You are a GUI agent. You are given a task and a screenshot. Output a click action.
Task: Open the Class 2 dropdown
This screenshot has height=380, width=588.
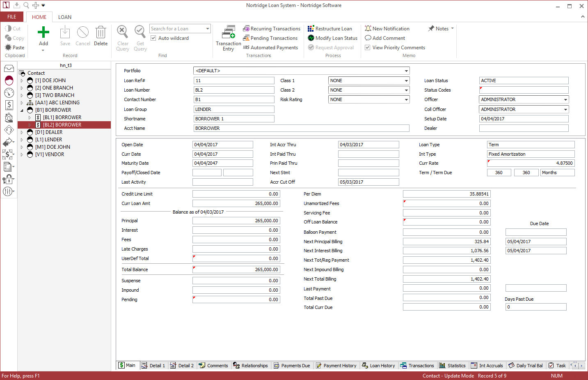[x=406, y=90]
